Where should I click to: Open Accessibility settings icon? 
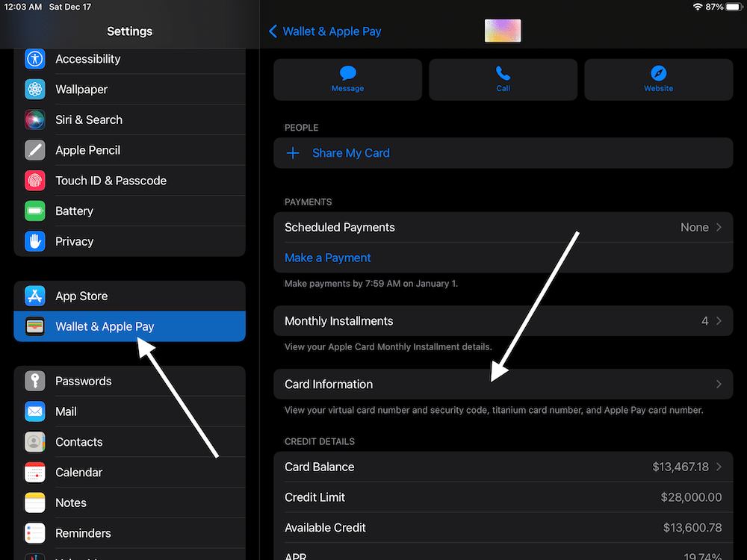[x=35, y=59]
